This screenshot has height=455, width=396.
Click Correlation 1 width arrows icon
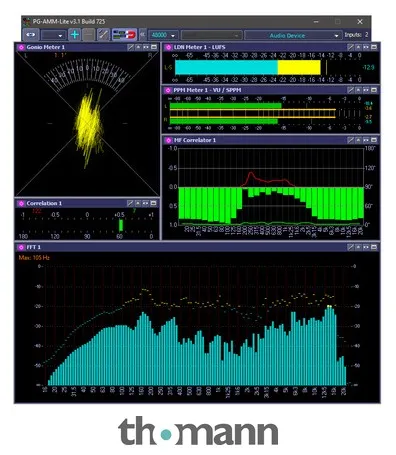coord(146,203)
